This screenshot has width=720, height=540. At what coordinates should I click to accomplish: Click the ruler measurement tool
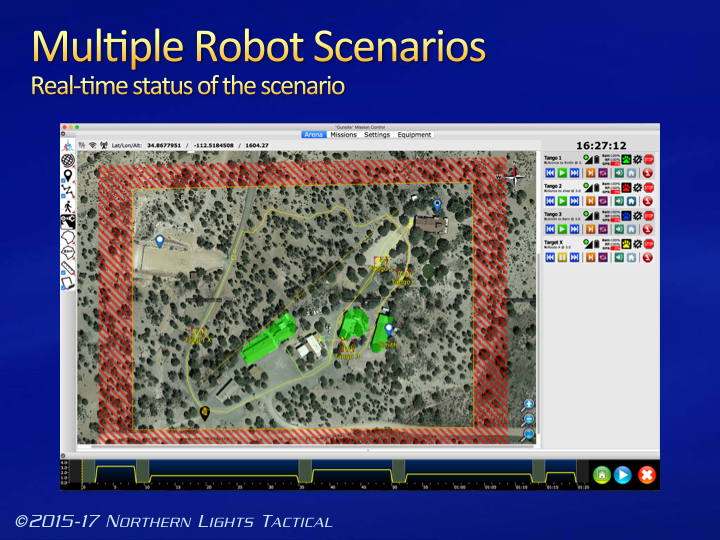pos(69,265)
